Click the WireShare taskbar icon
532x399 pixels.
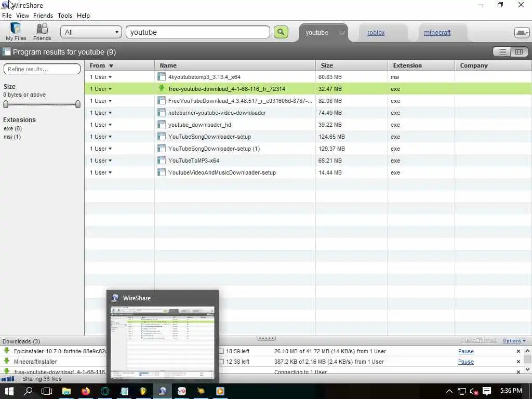(x=163, y=391)
